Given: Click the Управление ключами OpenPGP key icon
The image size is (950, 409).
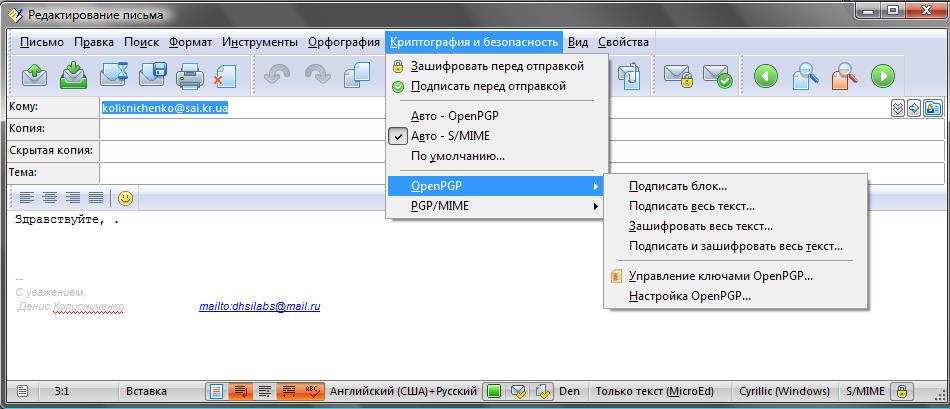Looking at the screenshot, I should 616,276.
